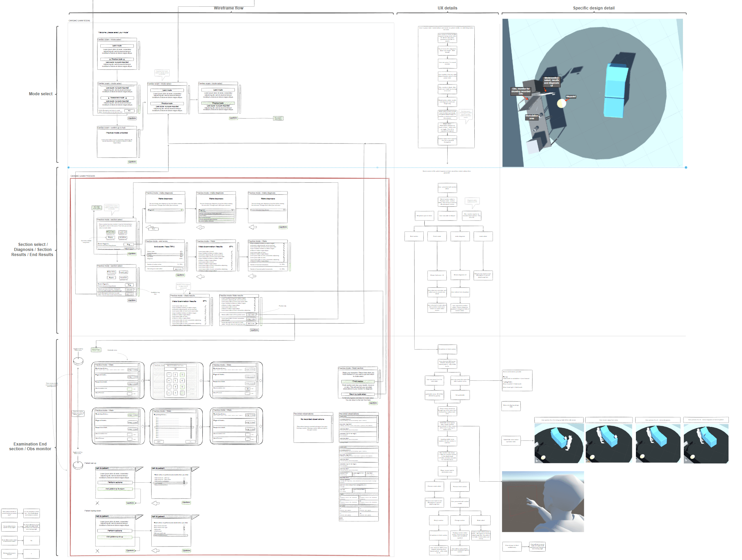Click the X icon under 'Patient laying down' panel
Image resolution: width=742 pixels, height=560 pixels.
[x=97, y=551]
